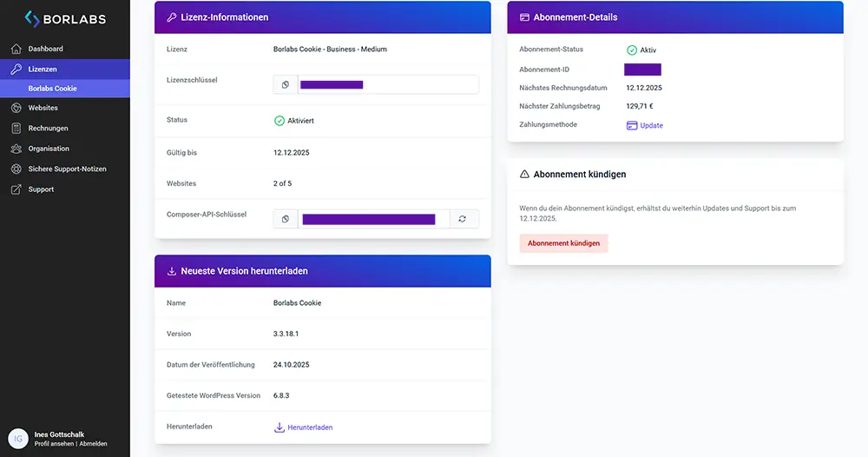Click the Organisation people icon
The height and width of the screenshot is (457, 868).
coord(16,149)
